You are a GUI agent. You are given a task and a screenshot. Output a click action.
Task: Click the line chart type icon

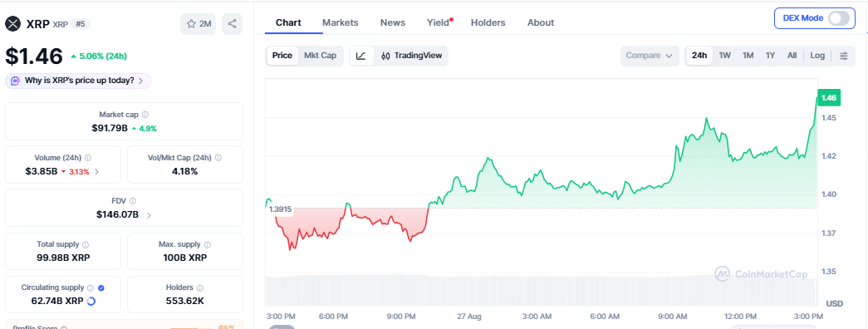pos(361,56)
